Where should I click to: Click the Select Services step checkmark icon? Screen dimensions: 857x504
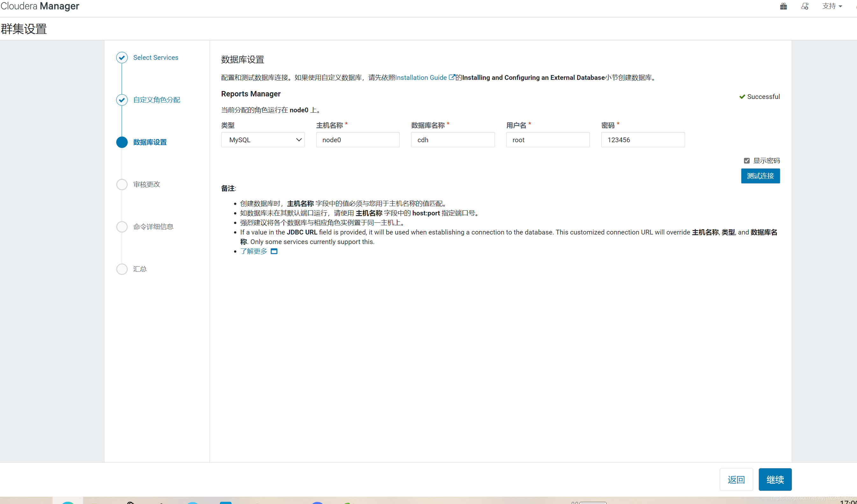click(122, 58)
